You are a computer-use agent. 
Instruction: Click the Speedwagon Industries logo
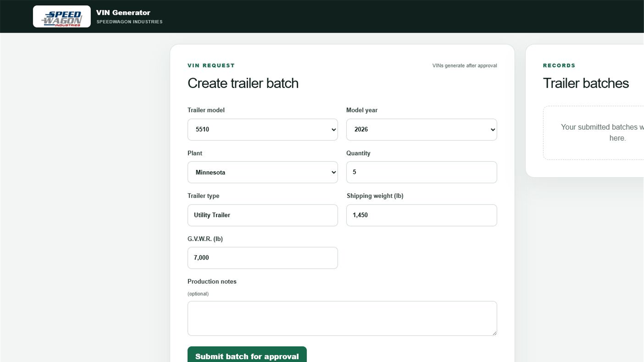[62, 16]
